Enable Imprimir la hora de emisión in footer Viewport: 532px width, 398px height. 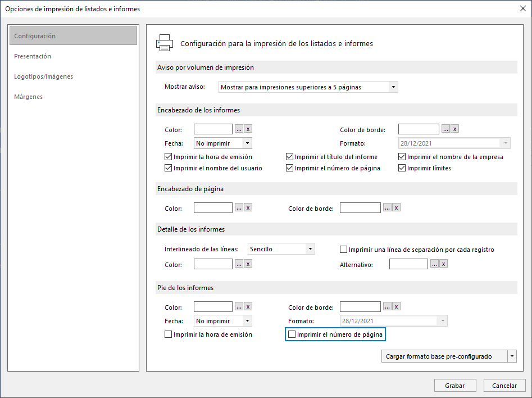tap(168, 334)
